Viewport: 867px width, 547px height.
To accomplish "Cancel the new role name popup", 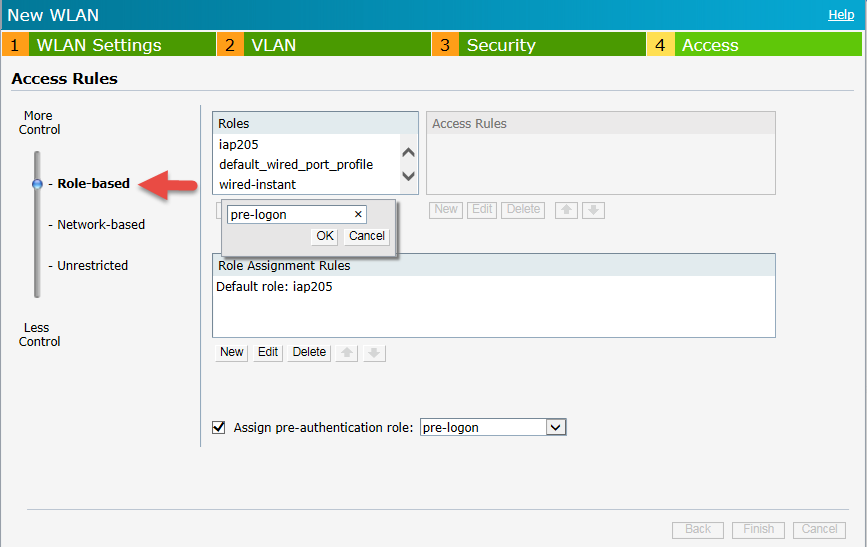I will click(367, 236).
